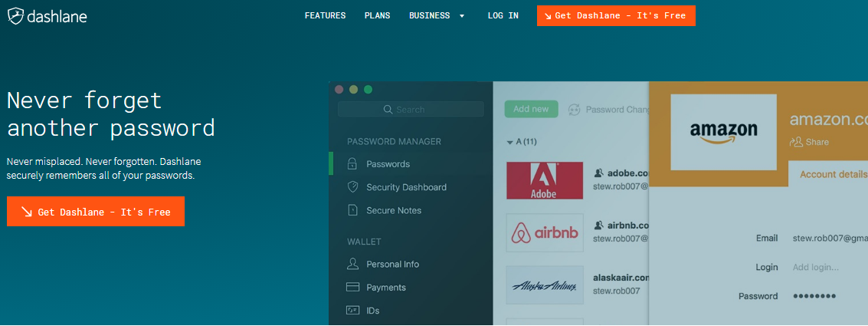Go to Log In

click(x=503, y=15)
